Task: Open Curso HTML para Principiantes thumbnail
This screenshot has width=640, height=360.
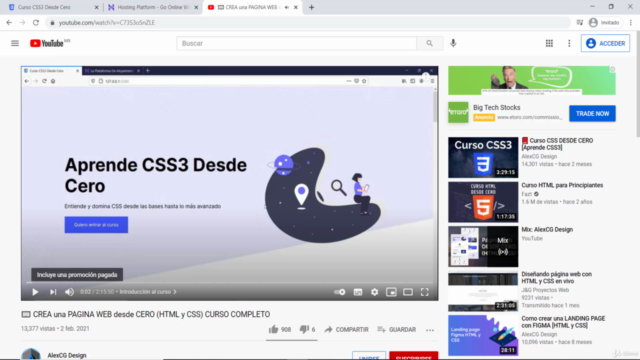Action: pos(483,202)
